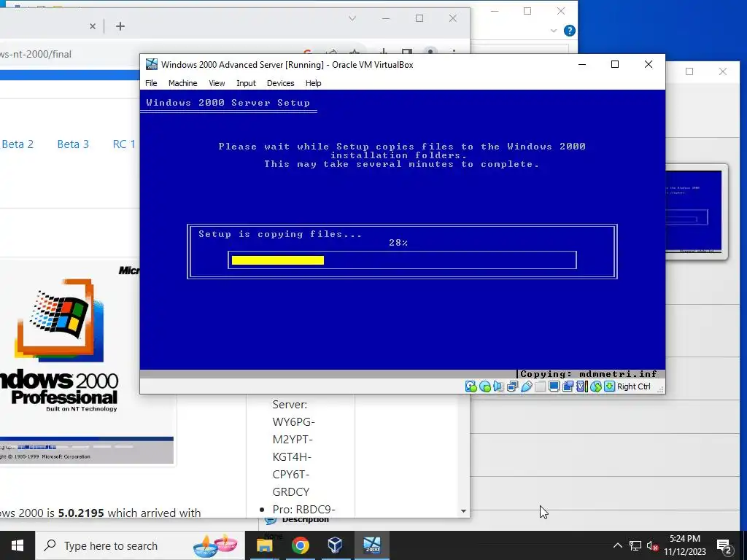Click the muted volume icon in tray
This screenshot has height=560, width=747.
652,545
